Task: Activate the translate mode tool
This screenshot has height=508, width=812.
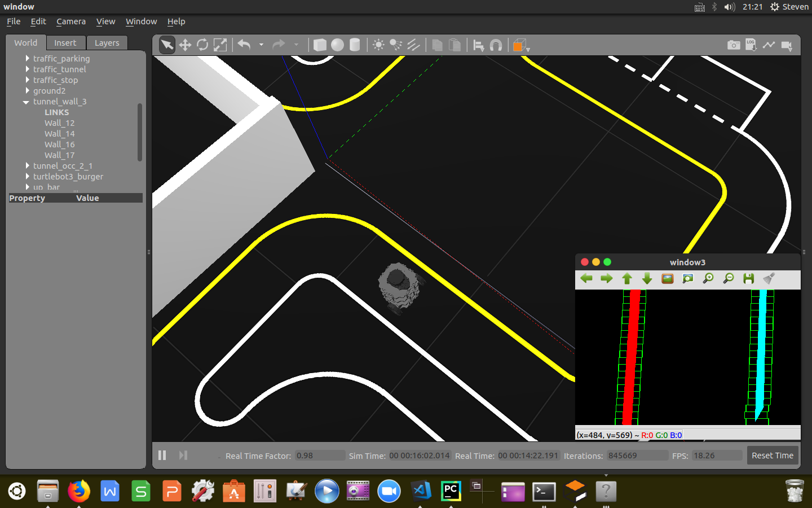Action: pyautogui.click(x=185, y=45)
